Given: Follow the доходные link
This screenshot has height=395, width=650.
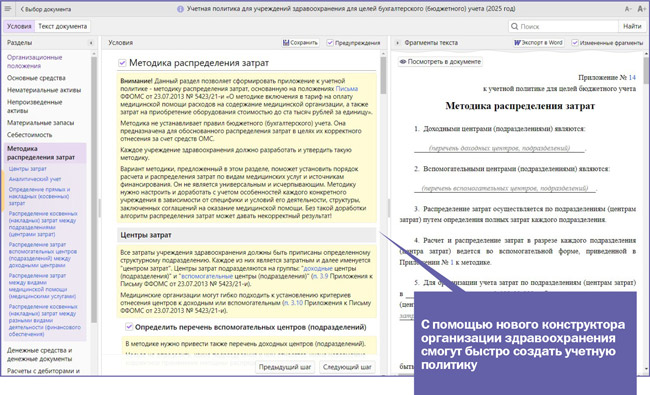Looking at the screenshot, I should (x=318, y=268).
